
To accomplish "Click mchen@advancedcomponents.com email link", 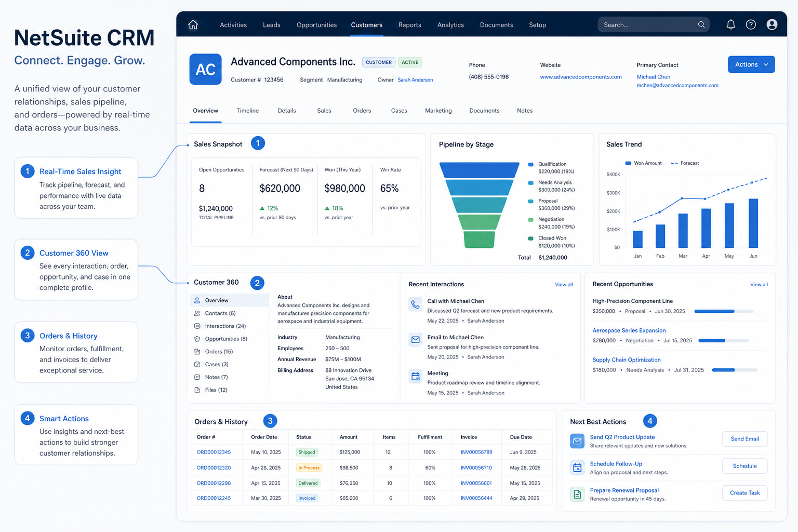I will coord(677,86).
